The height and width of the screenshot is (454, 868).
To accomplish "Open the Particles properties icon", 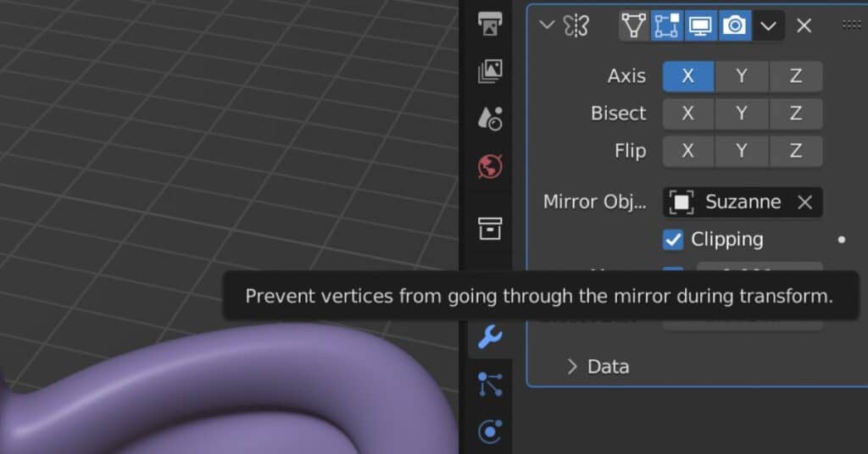I will pyautogui.click(x=490, y=385).
